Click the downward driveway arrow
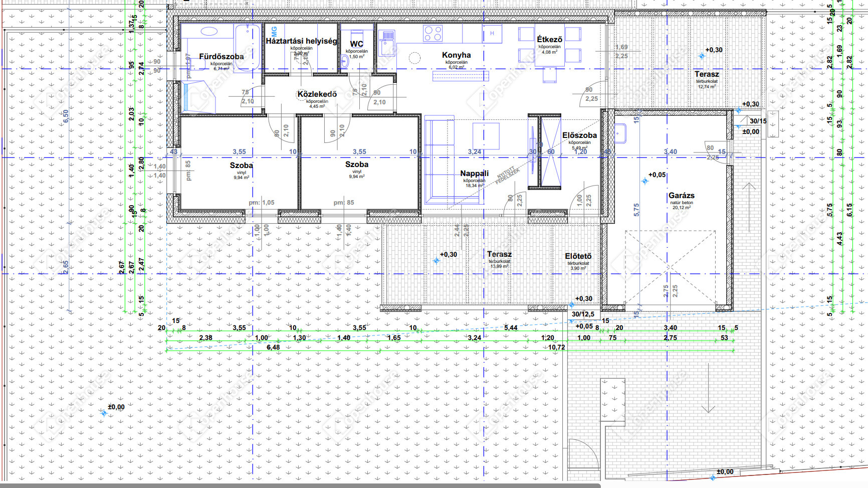Image resolution: width=868 pixels, height=488 pixels. pos(708,389)
